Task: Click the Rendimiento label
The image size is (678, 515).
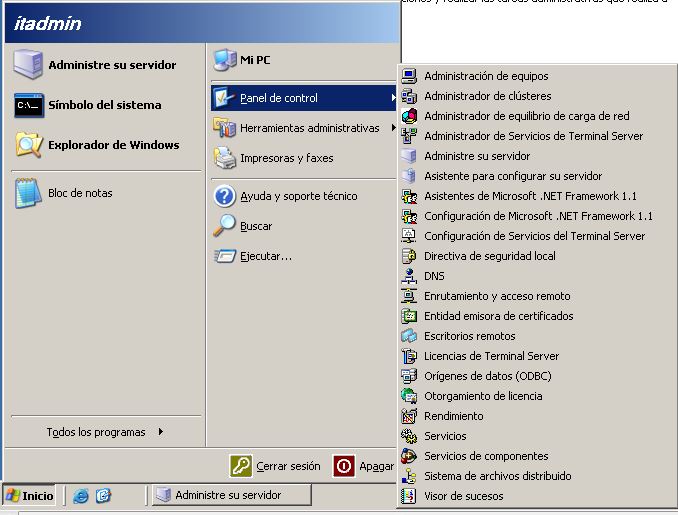Action: 454,416
